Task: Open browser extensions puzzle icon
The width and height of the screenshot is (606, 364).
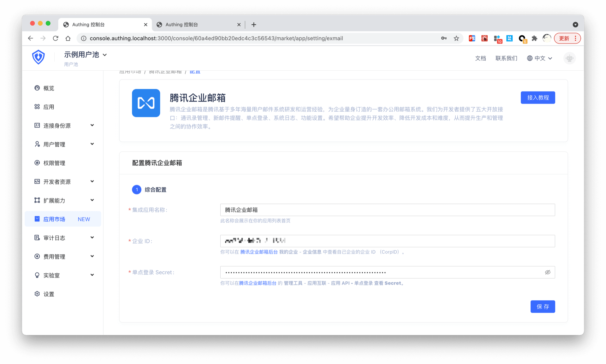Action: point(534,38)
